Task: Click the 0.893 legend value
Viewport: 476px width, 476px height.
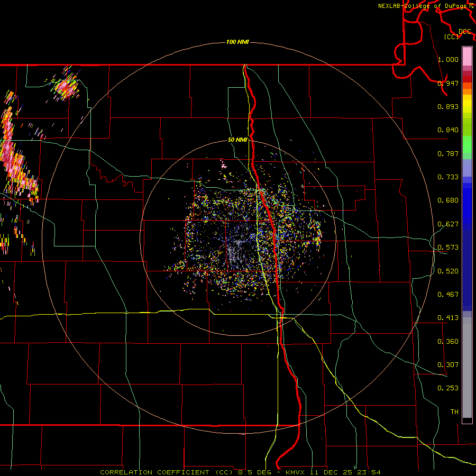Action: click(x=448, y=106)
